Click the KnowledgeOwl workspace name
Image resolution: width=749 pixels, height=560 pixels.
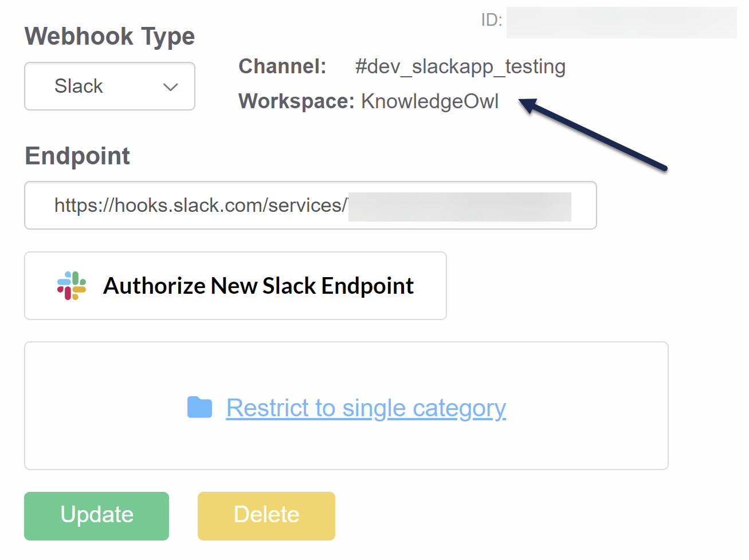(x=430, y=101)
